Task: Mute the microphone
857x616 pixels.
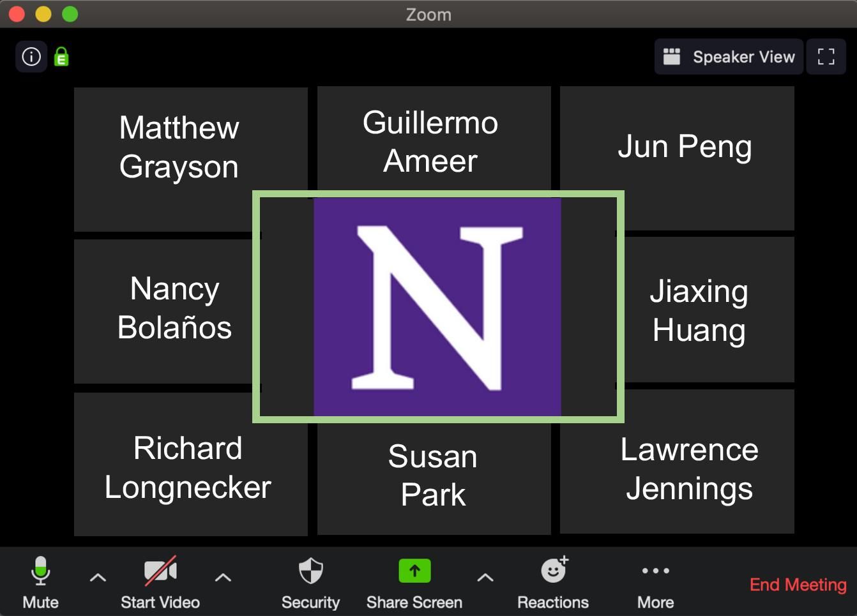Action: pyautogui.click(x=40, y=583)
